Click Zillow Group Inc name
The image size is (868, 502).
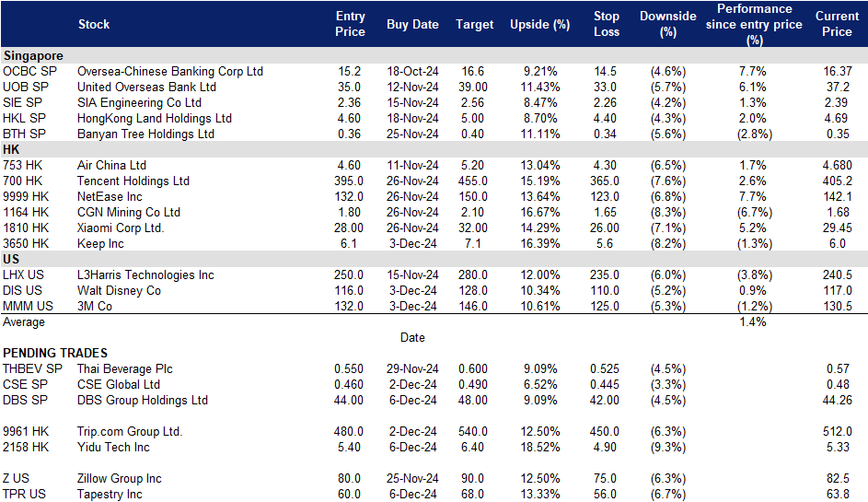point(119,478)
